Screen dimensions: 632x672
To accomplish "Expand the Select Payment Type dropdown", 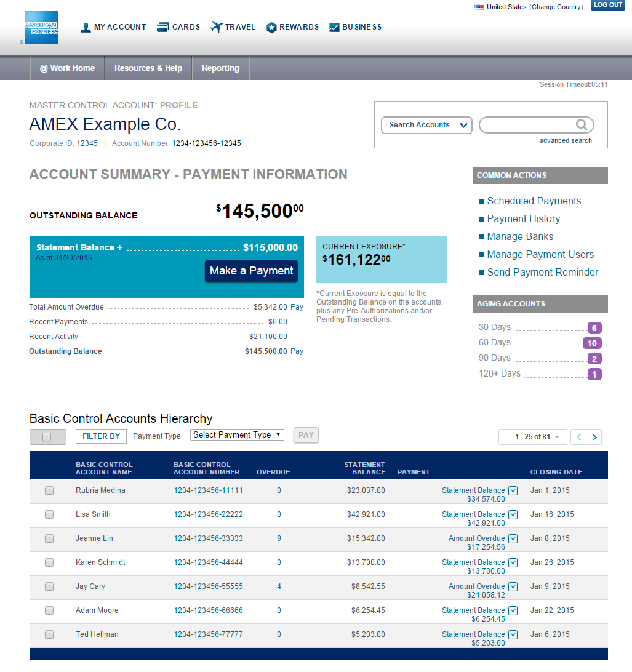I will [x=237, y=435].
